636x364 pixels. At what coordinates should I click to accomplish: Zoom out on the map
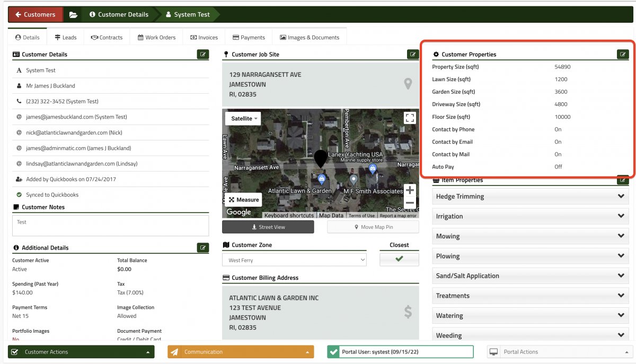pos(410,203)
